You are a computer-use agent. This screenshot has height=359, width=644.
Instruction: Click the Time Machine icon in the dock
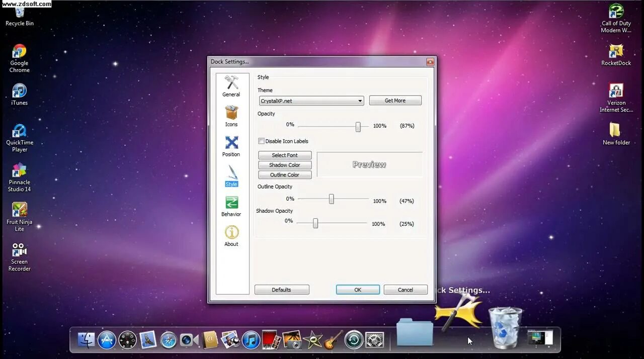(x=354, y=340)
